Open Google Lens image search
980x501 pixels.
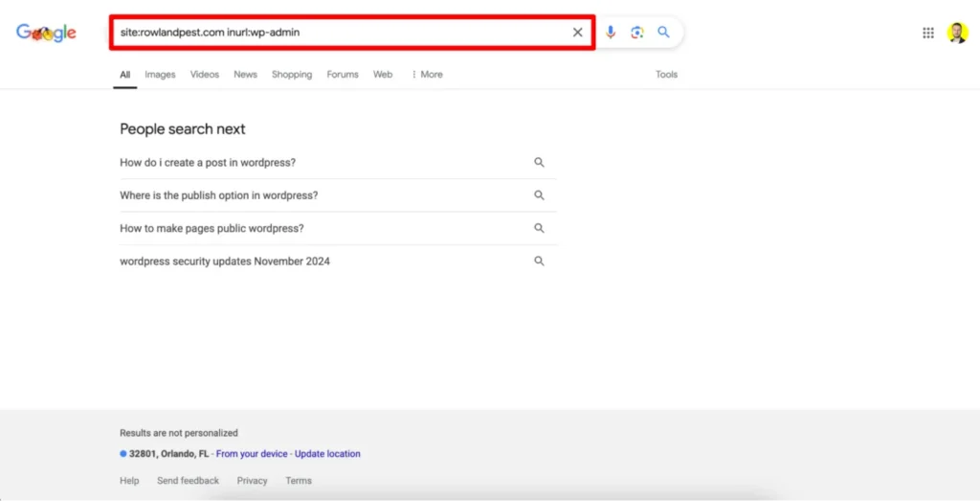pyautogui.click(x=637, y=33)
